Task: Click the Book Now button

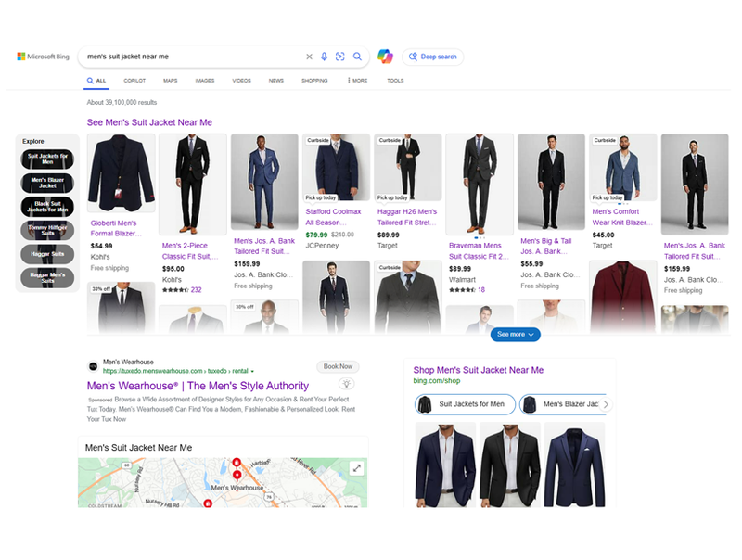Action: click(338, 366)
